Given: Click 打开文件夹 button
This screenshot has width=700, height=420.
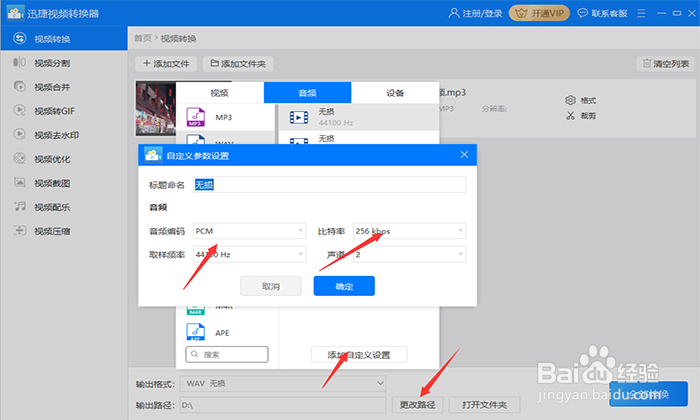Looking at the screenshot, I should coord(484,405).
